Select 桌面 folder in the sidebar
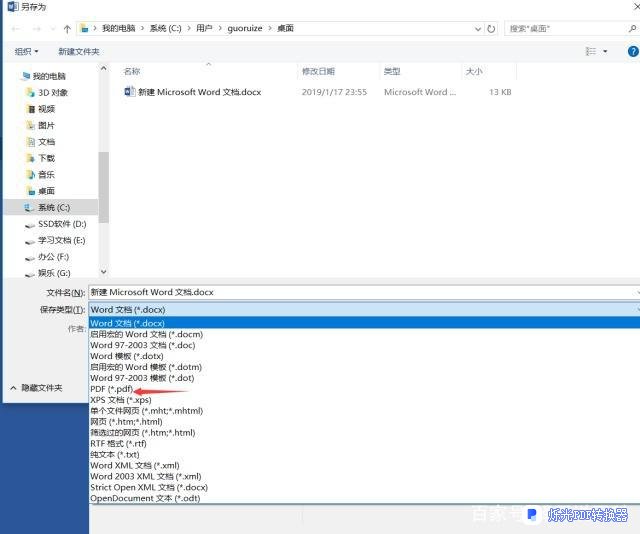640x534 pixels. tap(46, 191)
